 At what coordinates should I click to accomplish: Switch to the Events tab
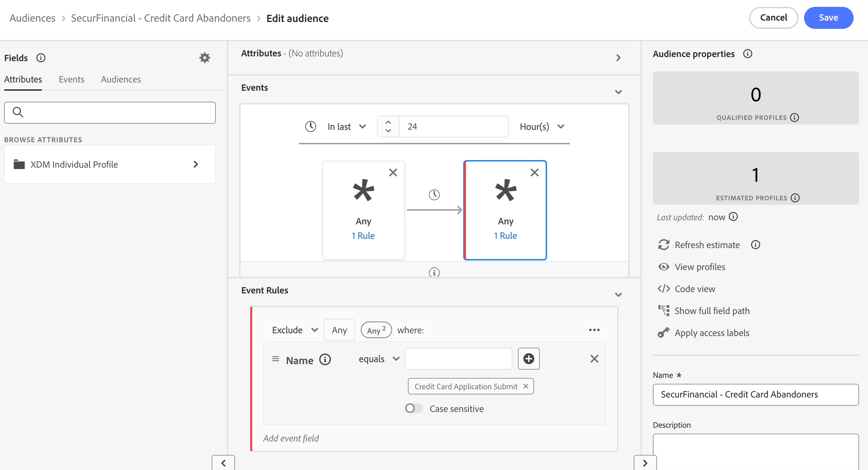tap(71, 79)
